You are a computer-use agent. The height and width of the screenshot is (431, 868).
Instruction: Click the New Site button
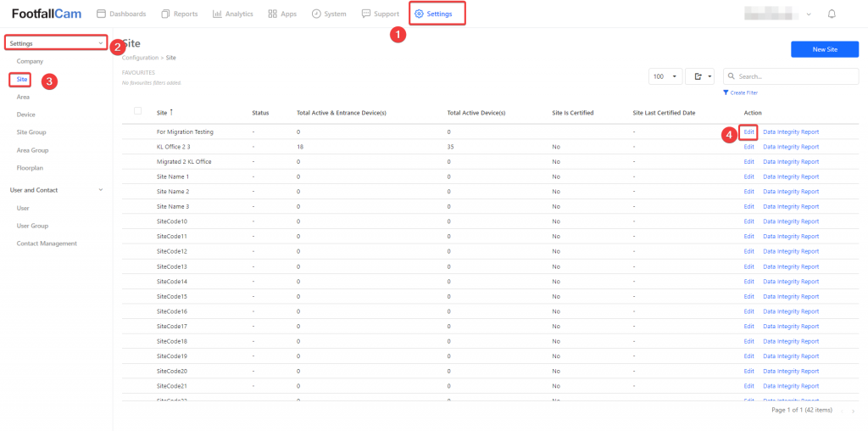pos(824,49)
